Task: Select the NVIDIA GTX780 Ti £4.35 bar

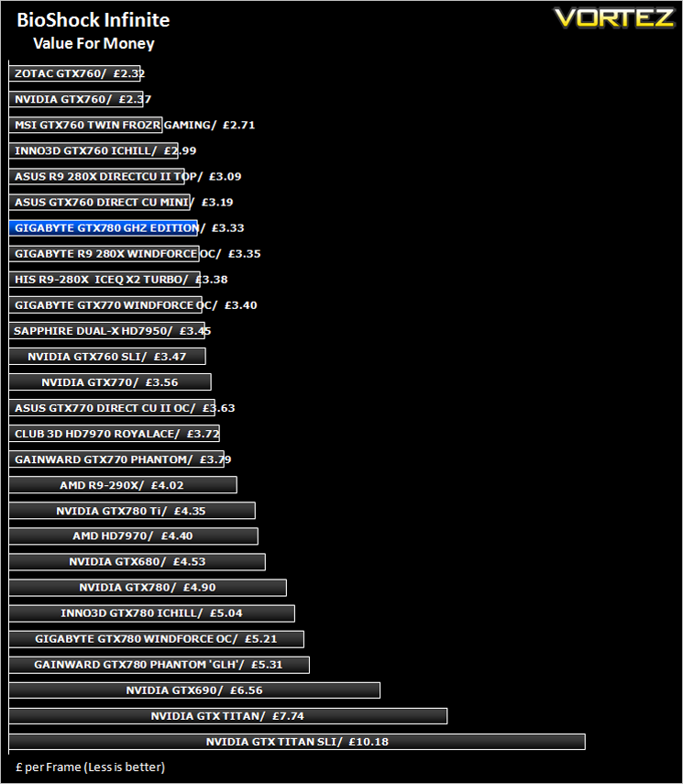Action: tap(133, 511)
